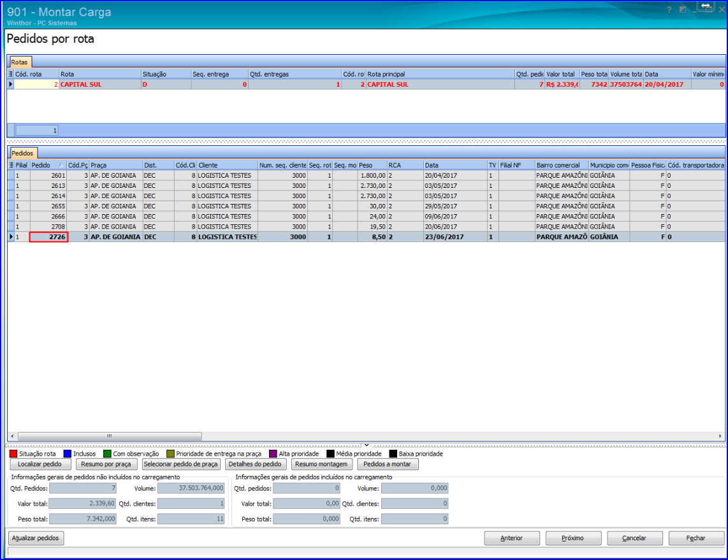Click the horizontal scrollbar thumb in Pedidos grid
728x560 pixels.
pos(110,436)
